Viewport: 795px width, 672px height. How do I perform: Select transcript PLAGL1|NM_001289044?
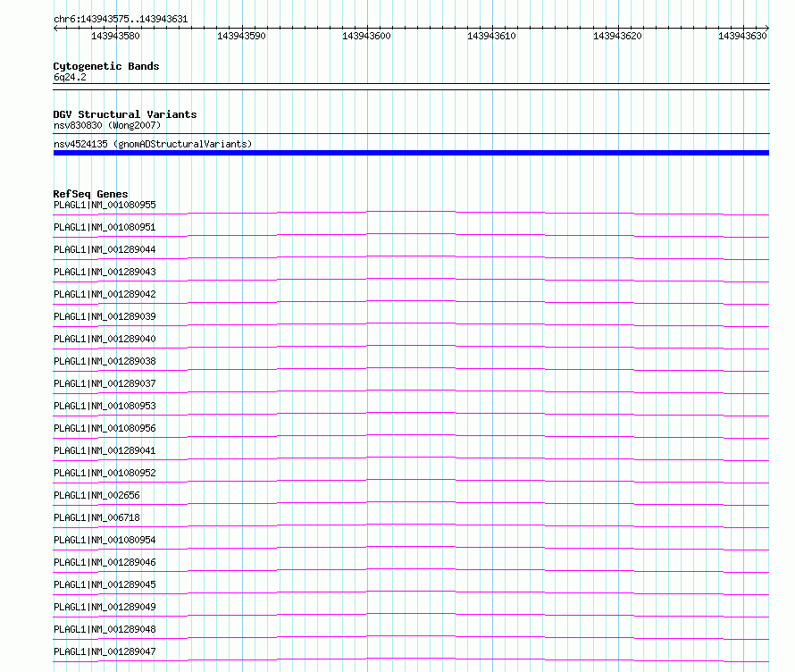coord(105,249)
